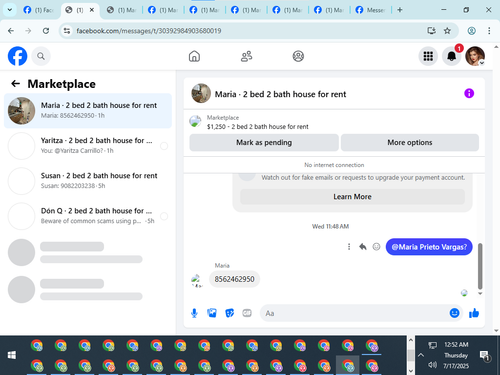Screen dimensions: 500x375
Task: Open the Friends icon
Action: click(x=246, y=56)
